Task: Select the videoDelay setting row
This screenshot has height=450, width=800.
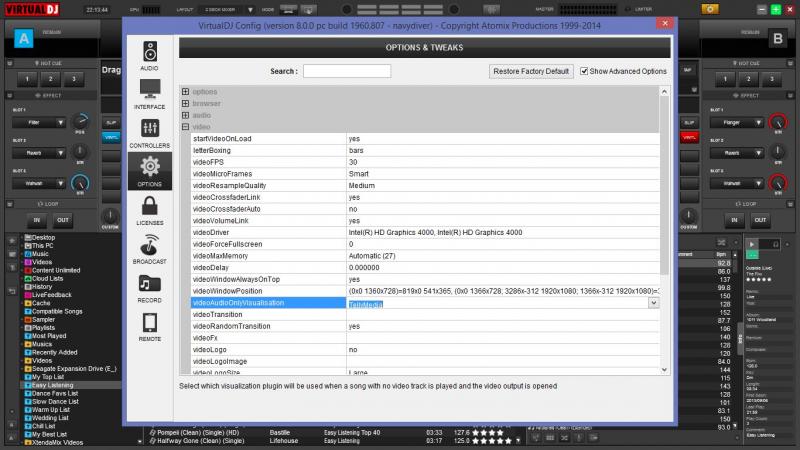Action: click(425, 268)
